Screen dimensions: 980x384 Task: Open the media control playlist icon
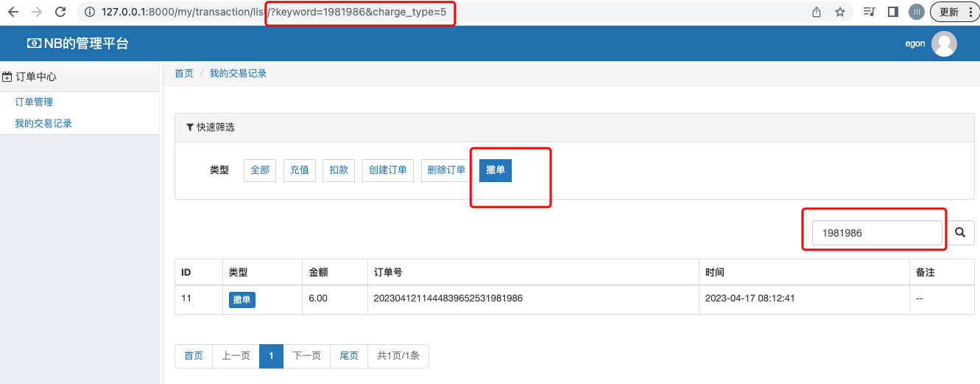coord(870,12)
